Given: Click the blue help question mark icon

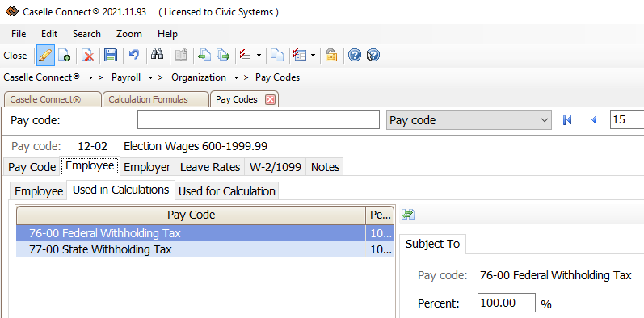Looking at the screenshot, I should (x=355, y=55).
